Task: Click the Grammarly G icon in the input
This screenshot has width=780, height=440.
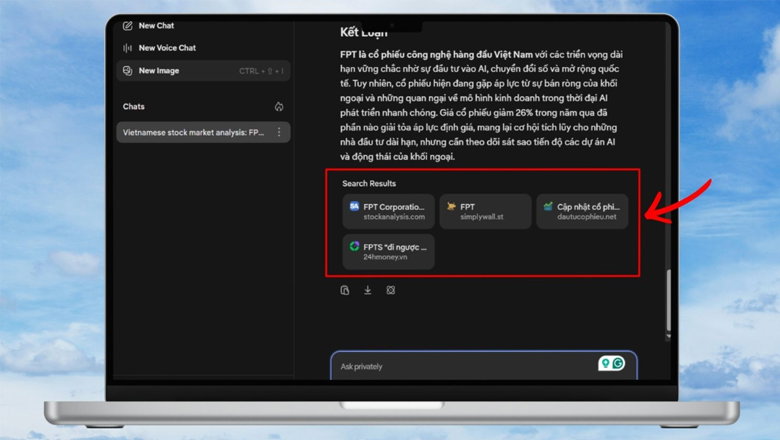Action: pyautogui.click(x=618, y=363)
